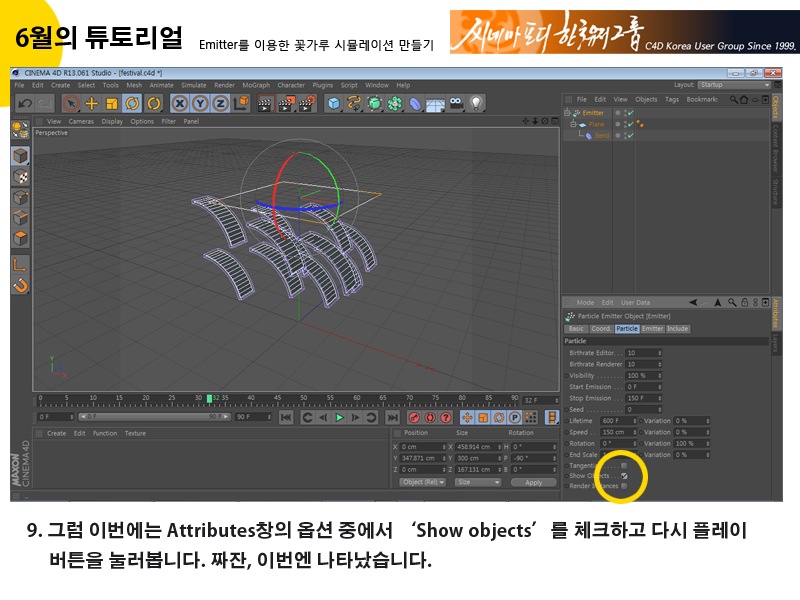This screenshot has height=600, width=800.
Task: Select Polygons mode icon
Action: [20, 238]
